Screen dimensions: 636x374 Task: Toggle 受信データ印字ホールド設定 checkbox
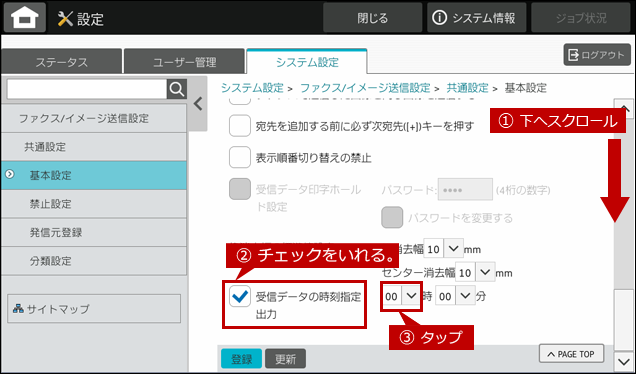240,189
